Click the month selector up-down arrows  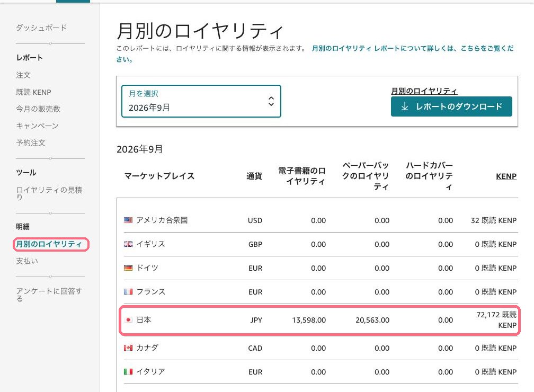[x=271, y=101]
